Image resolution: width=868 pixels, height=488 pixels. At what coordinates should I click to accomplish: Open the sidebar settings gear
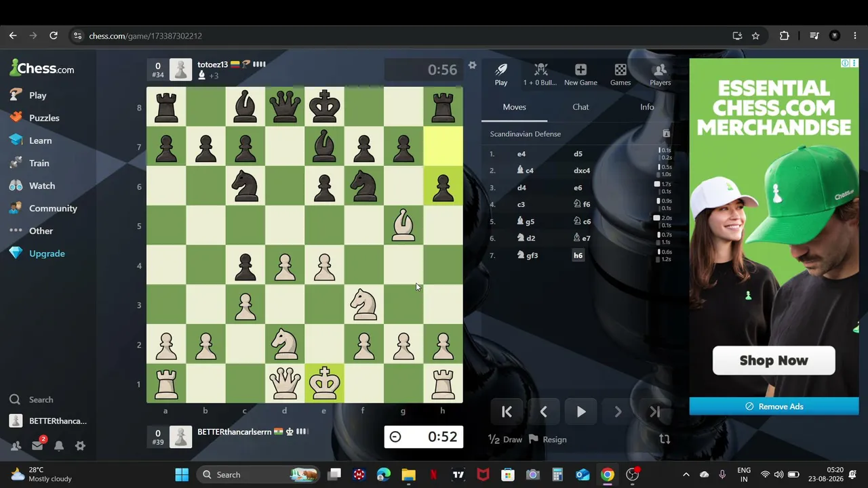click(x=80, y=446)
